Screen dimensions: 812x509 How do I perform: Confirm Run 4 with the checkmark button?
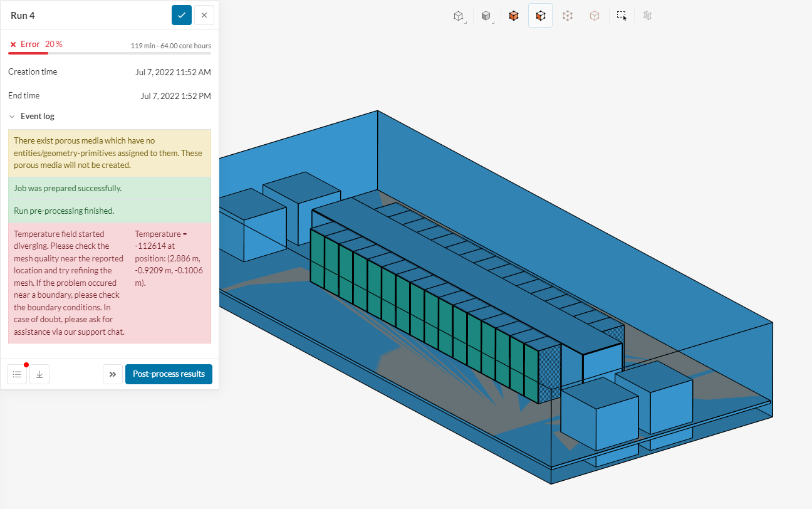(x=182, y=15)
